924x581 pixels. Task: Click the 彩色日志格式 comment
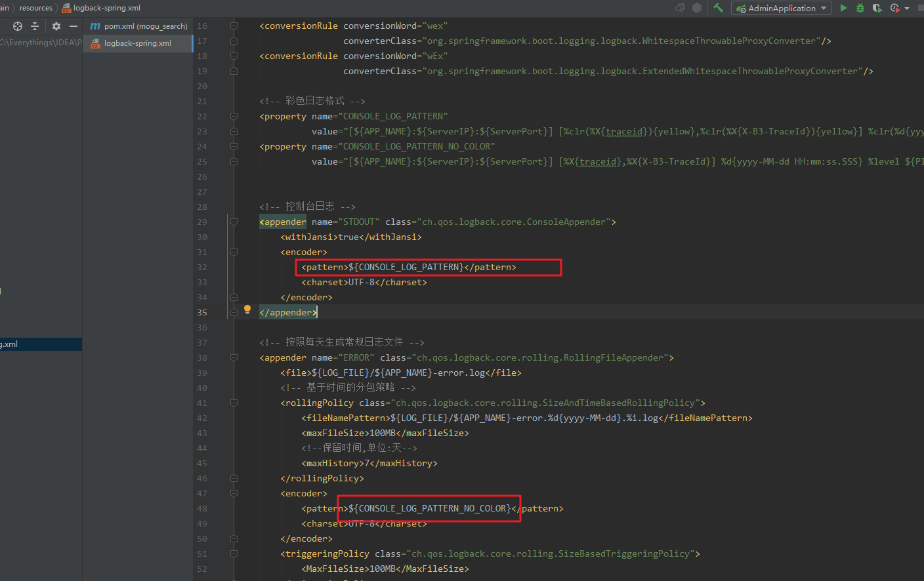pyautogui.click(x=312, y=101)
